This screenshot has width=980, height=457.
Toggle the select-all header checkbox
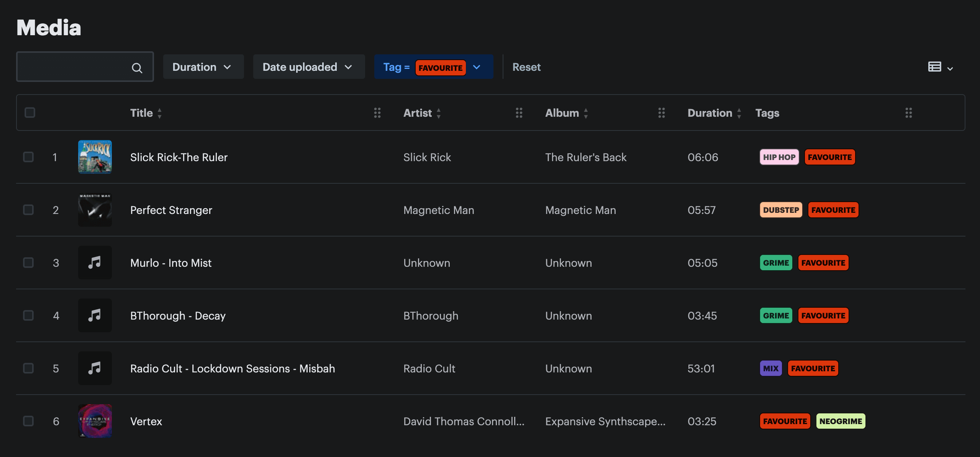point(30,113)
